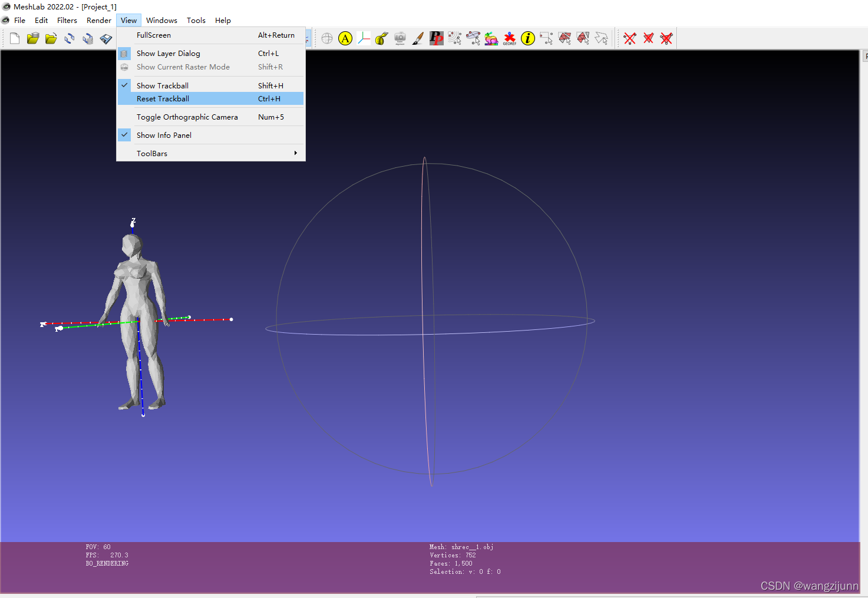Click the MeshLab eye icon next to File
Viewport: 868px width, 598px height.
click(6, 20)
